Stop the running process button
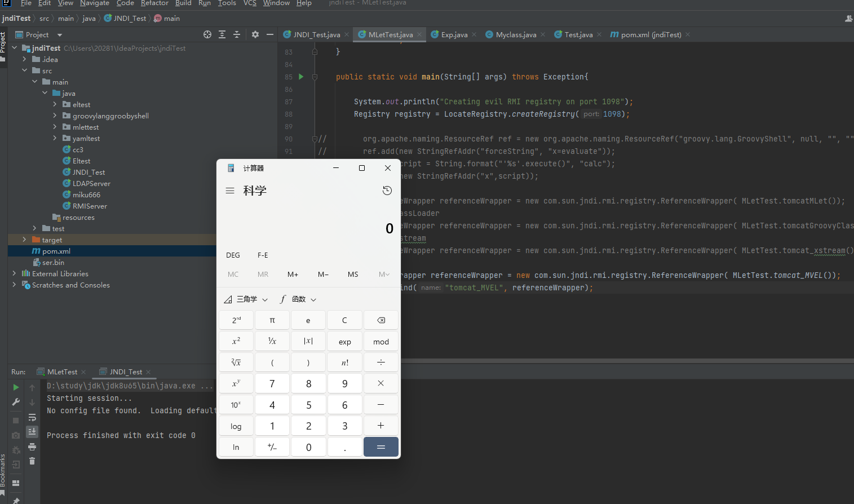 pos(16,421)
